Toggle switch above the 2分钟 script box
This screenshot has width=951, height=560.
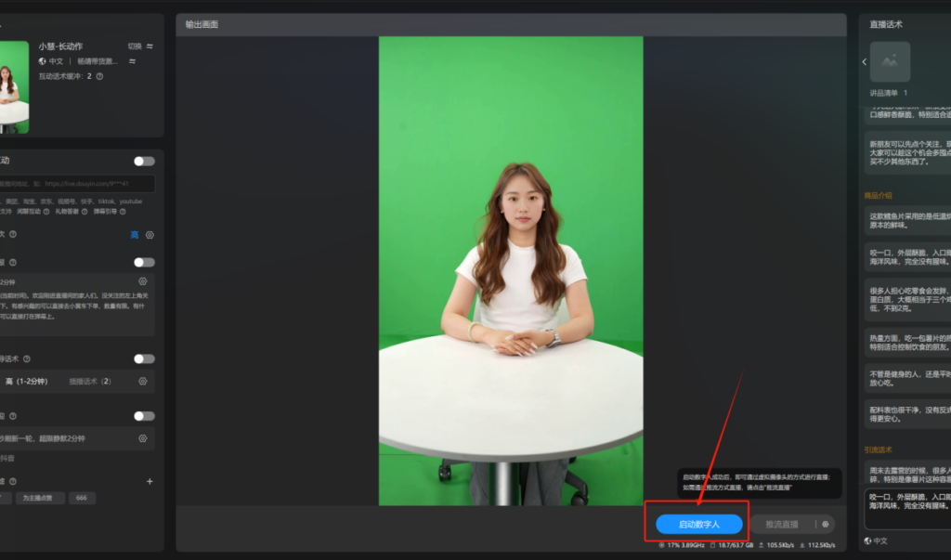(x=144, y=262)
